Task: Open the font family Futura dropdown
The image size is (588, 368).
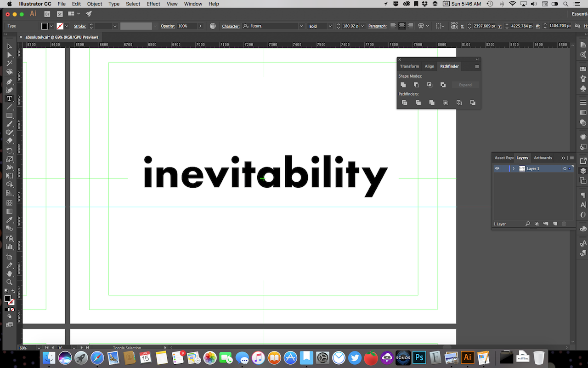Action: click(x=301, y=26)
